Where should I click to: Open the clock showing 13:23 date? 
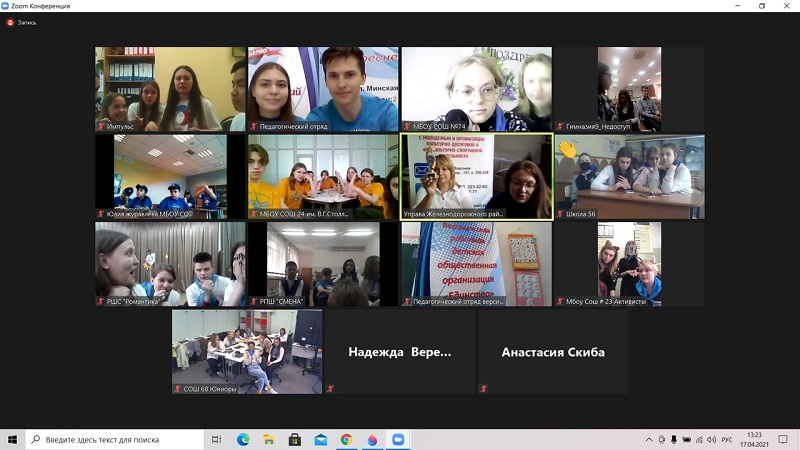pos(754,439)
